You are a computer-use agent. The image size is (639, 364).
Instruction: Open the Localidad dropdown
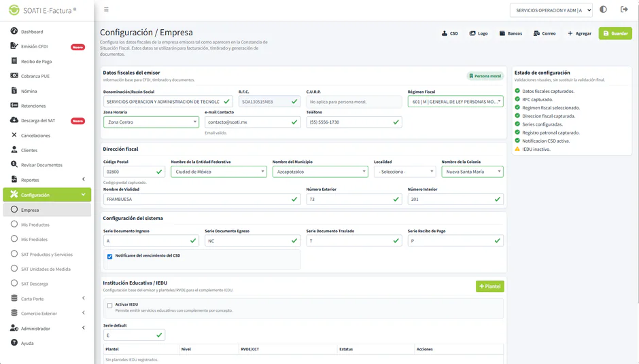pyautogui.click(x=404, y=172)
